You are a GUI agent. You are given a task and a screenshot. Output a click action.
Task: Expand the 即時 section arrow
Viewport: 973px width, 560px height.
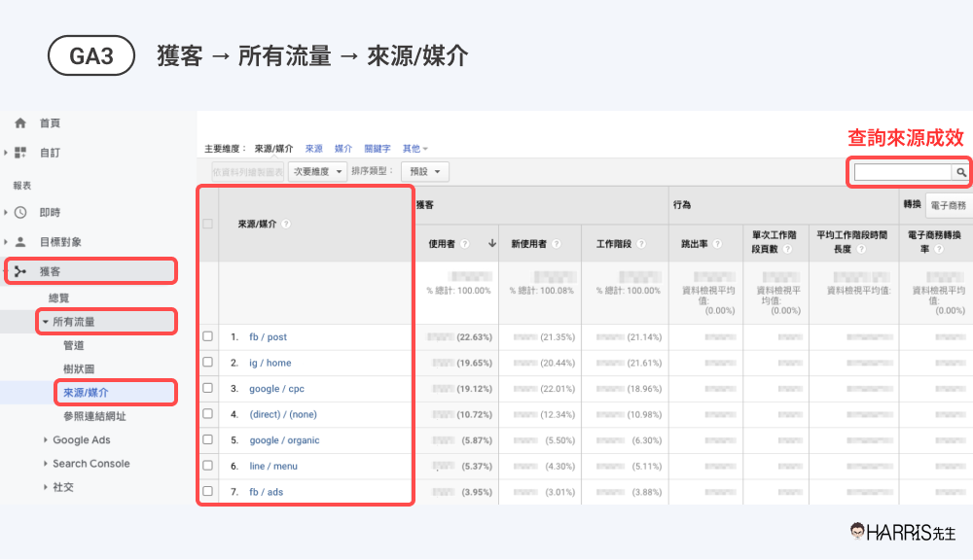pos(6,213)
